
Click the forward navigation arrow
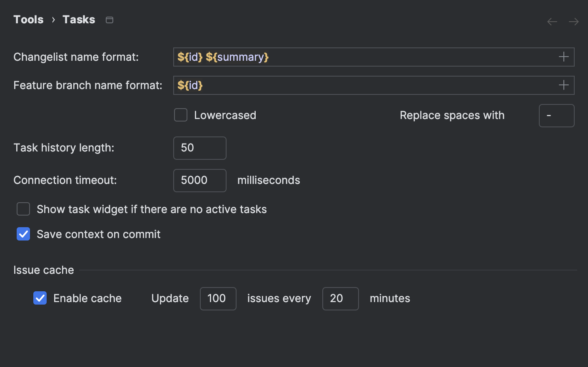(573, 21)
